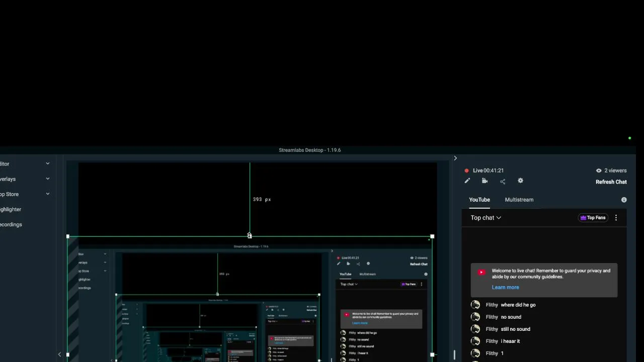Image resolution: width=644 pixels, height=362 pixels.
Task: Open Highlighter in the sidebar
Action: (10, 209)
